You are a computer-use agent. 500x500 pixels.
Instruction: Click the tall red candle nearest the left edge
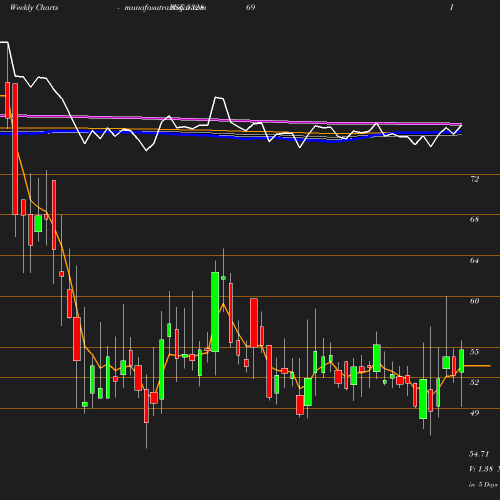click(x=15, y=149)
